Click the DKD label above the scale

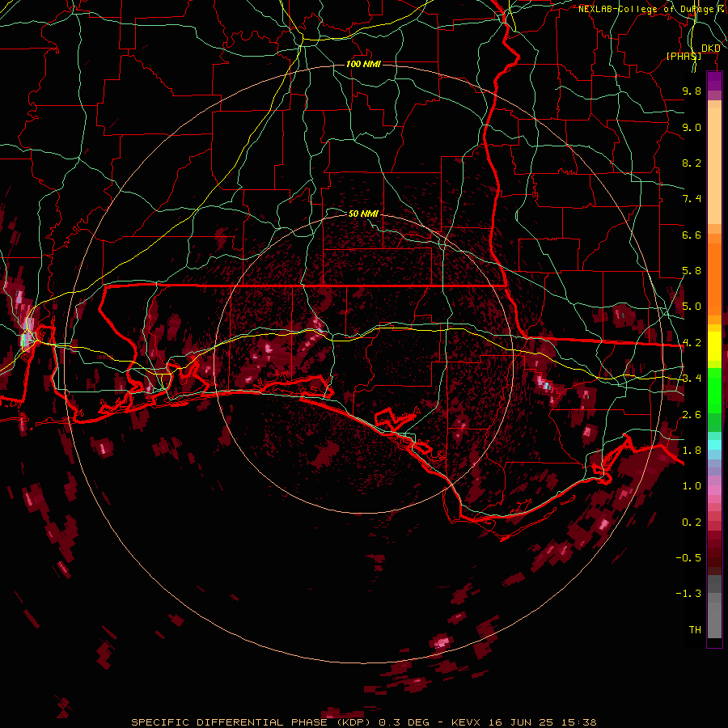(711, 49)
